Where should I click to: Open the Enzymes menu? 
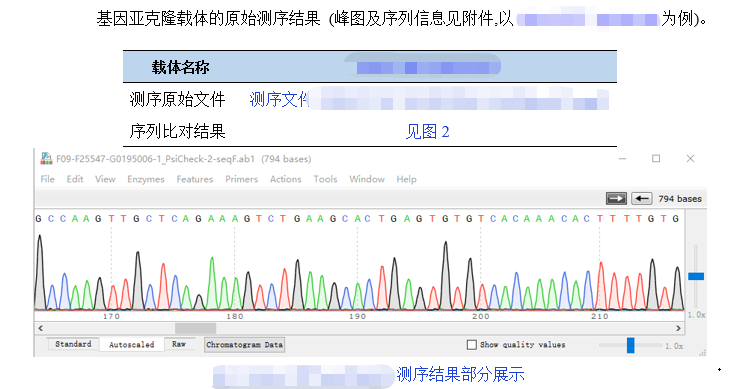(x=146, y=179)
